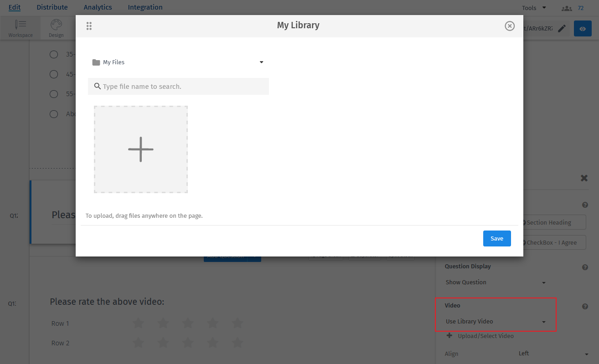This screenshot has height=364, width=599.
Task: Open the Use Library Video dropdown
Action: 496,321
